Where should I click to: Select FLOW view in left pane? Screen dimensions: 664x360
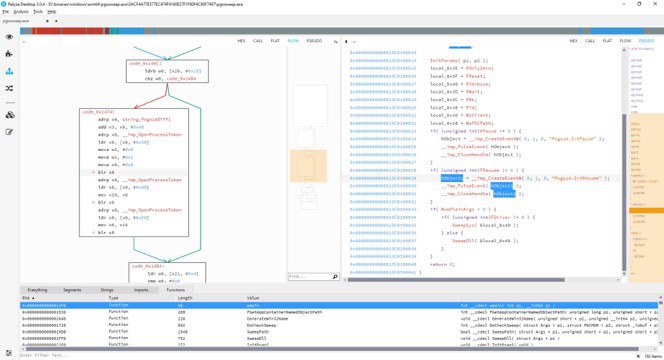pos(293,41)
